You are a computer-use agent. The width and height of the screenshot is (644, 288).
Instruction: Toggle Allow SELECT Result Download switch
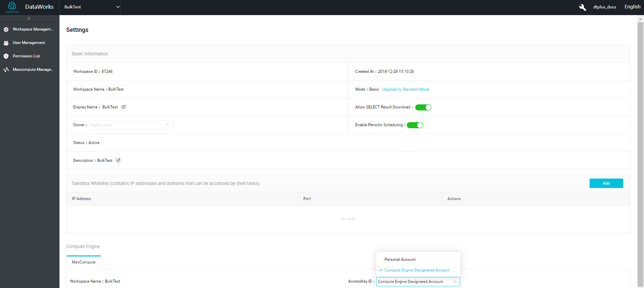click(x=423, y=107)
